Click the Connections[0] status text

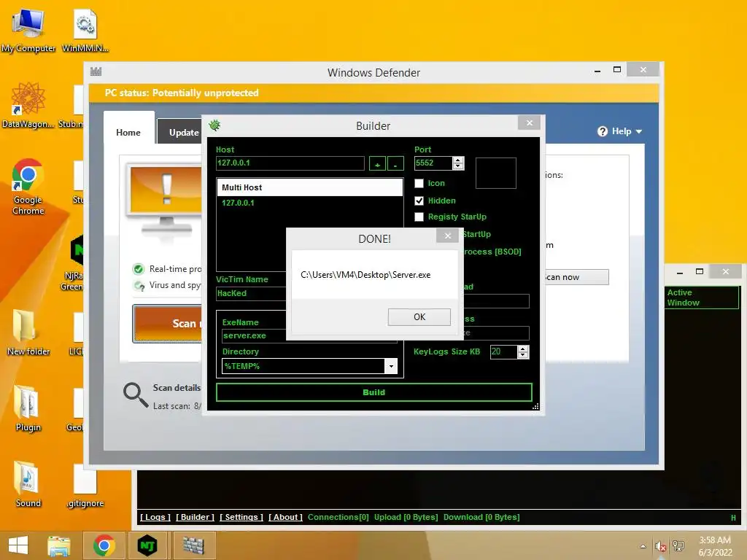pos(338,517)
